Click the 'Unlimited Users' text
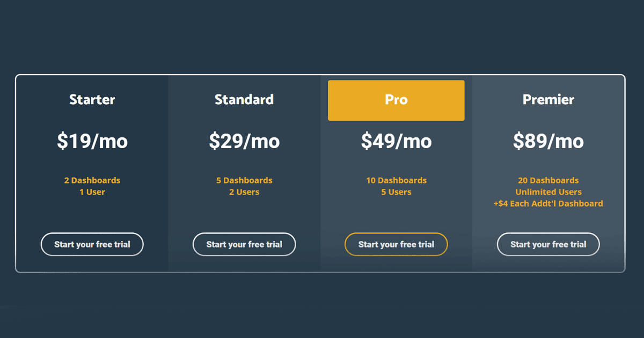 (548, 192)
